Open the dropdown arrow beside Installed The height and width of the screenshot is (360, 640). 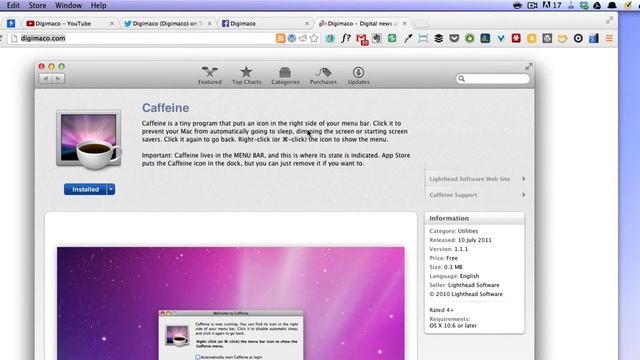(111, 189)
